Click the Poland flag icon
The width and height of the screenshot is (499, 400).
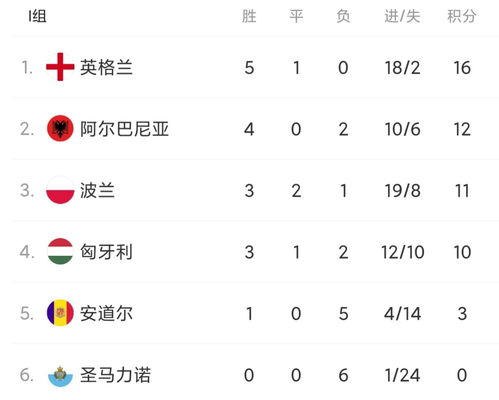(x=60, y=190)
